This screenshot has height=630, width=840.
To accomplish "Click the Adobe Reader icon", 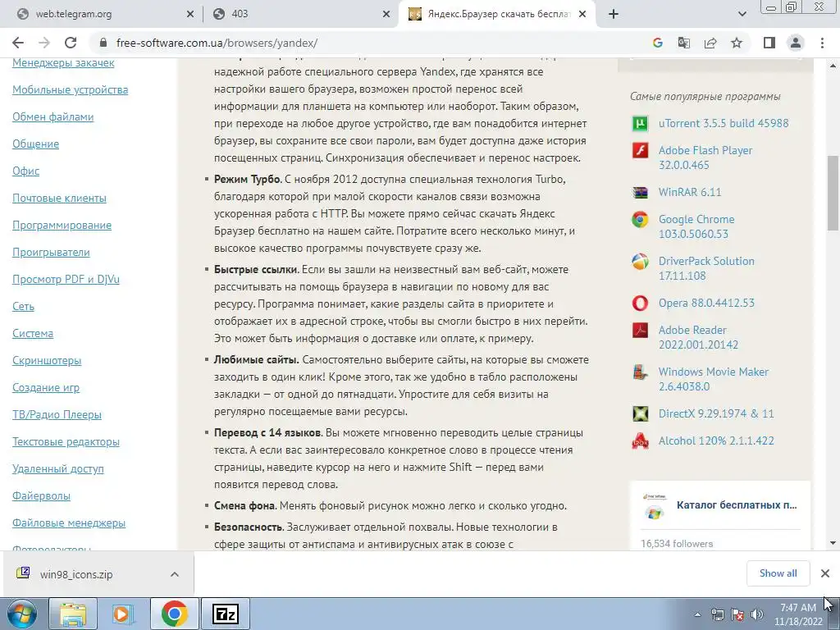I will (x=640, y=331).
